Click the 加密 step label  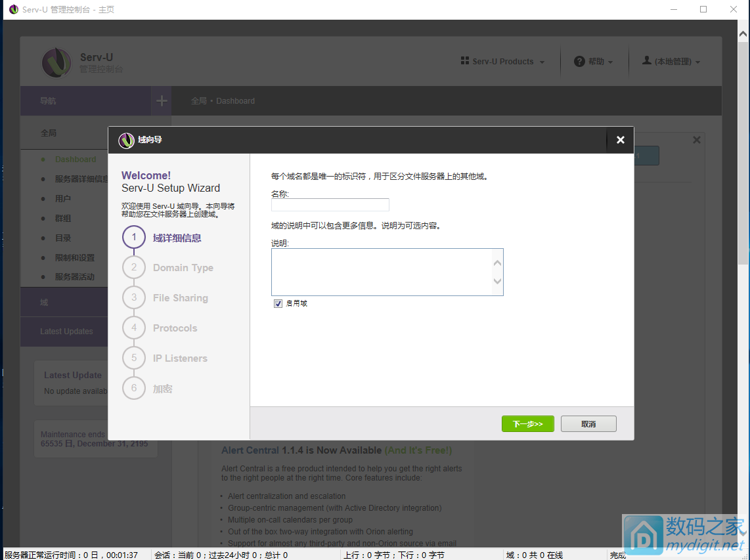tap(163, 389)
